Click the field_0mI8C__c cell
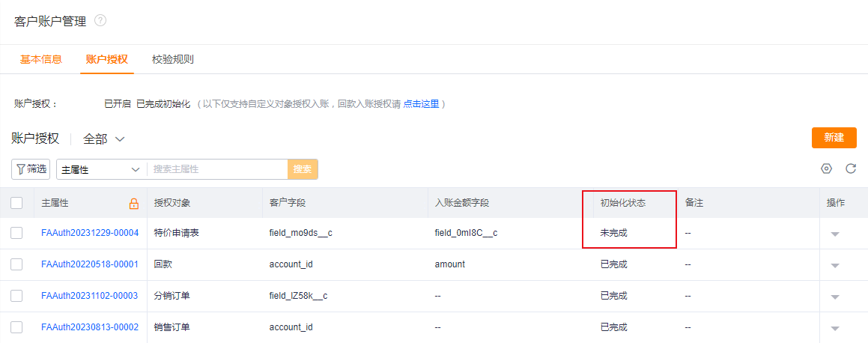Image resolution: width=868 pixels, height=343 pixels. click(467, 234)
